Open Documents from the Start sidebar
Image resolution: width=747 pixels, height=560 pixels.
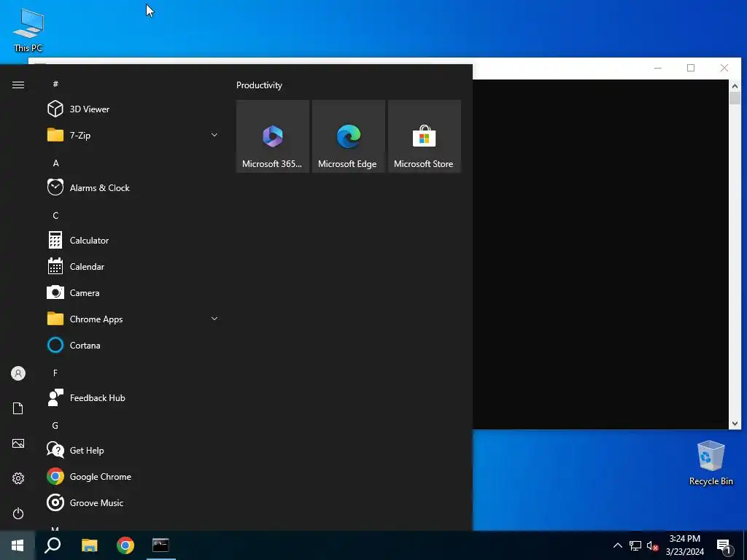point(18,408)
